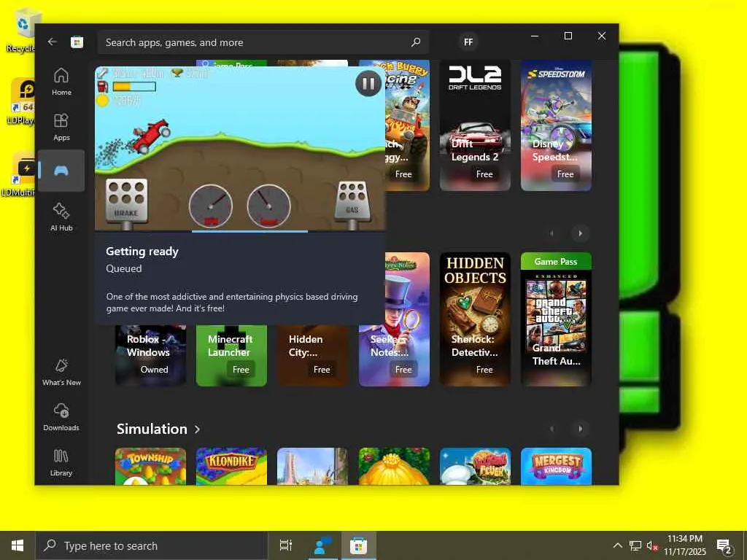This screenshot has height=560, width=747.
Task: Click the Game Pass badge on GTA
Action: [556, 262]
